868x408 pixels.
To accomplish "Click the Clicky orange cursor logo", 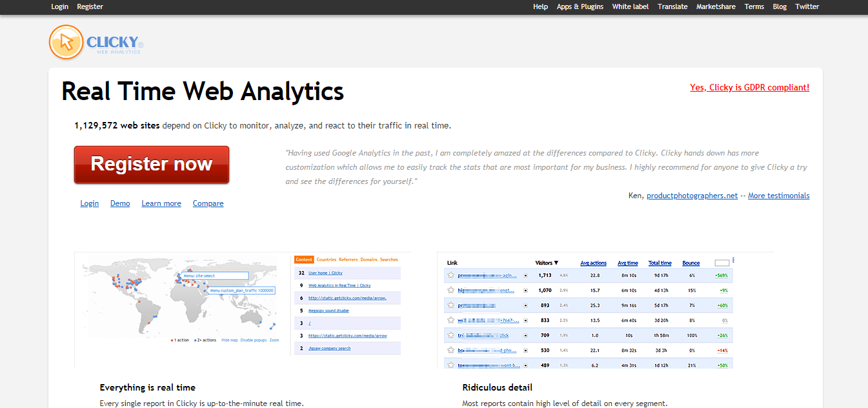I will click(x=66, y=43).
